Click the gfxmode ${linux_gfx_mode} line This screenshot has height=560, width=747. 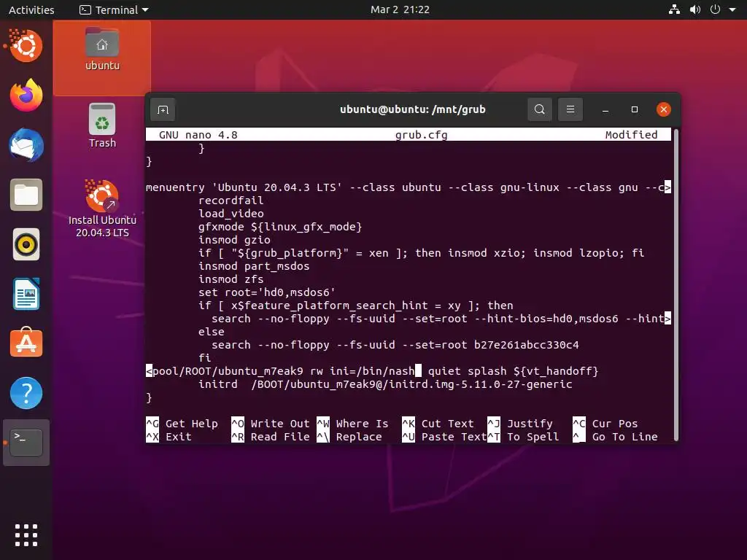(280, 227)
